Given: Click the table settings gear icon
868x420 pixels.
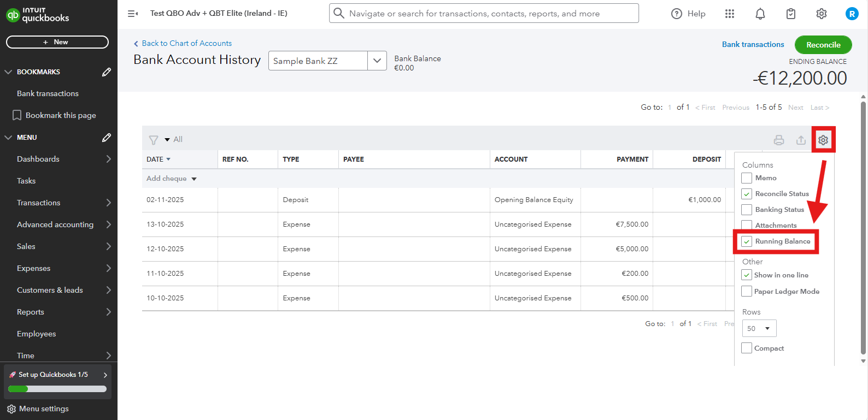Looking at the screenshot, I should pyautogui.click(x=823, y=140).
